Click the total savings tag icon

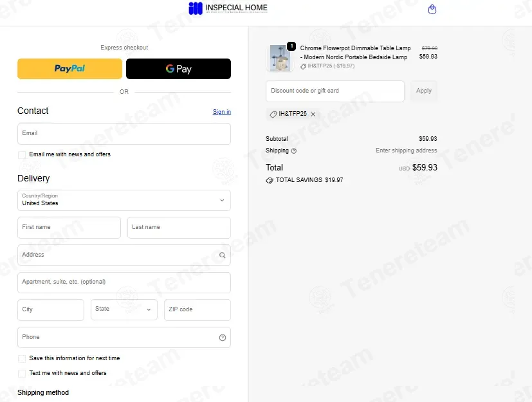tap(270, 180)
